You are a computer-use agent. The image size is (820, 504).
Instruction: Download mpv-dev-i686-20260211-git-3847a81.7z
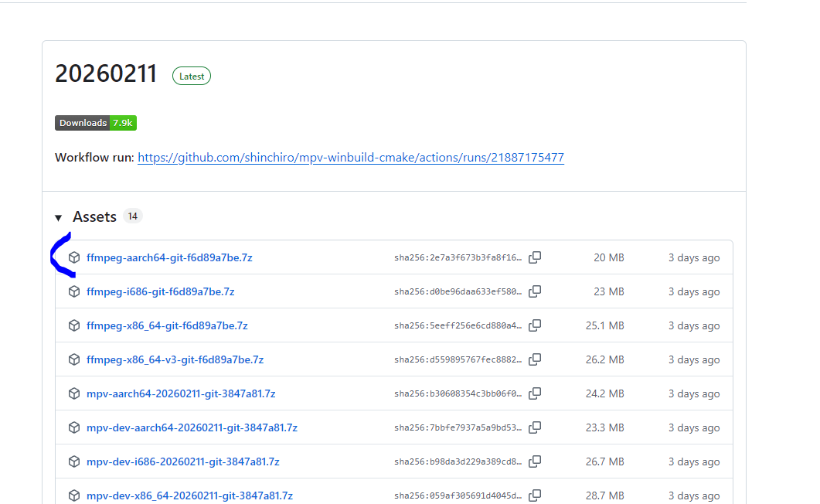(x=183, y=461)
